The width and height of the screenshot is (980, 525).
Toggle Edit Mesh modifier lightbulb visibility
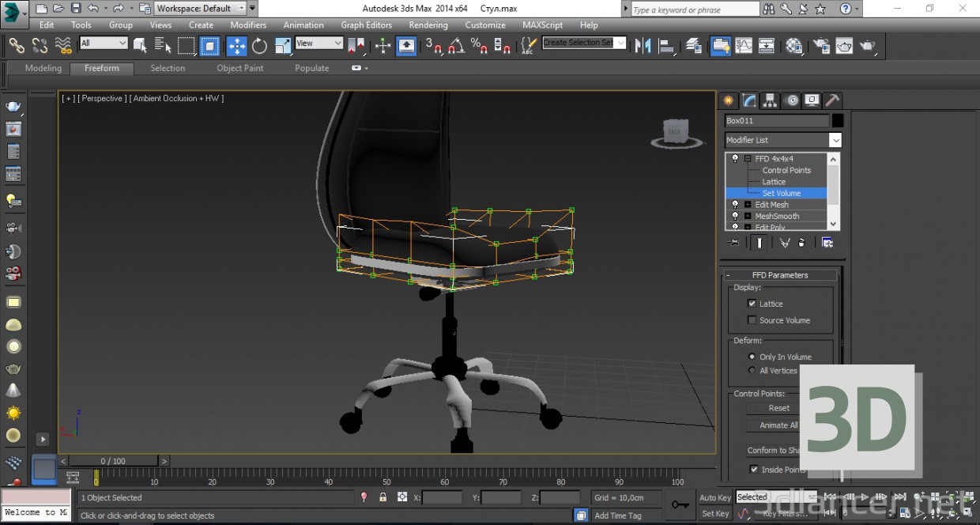(735, 205)
